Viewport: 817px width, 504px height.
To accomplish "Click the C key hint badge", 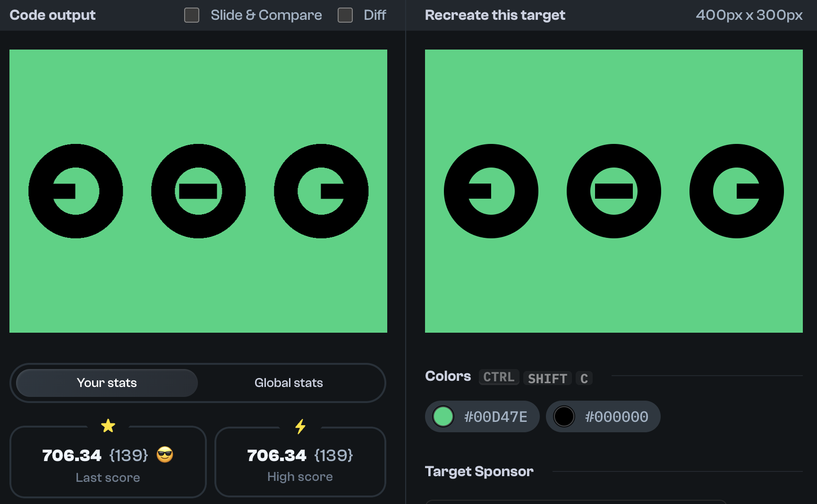I will (x=584, y=378).
